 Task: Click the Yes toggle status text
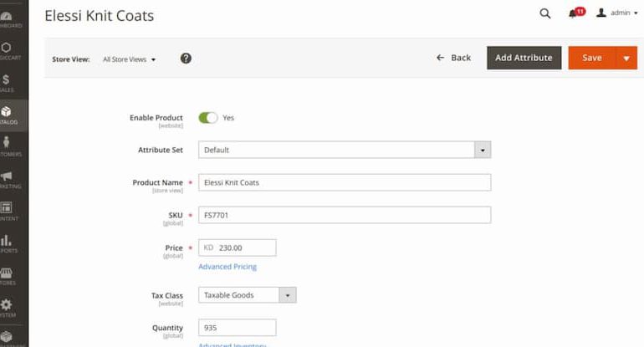tap(228, 118)
